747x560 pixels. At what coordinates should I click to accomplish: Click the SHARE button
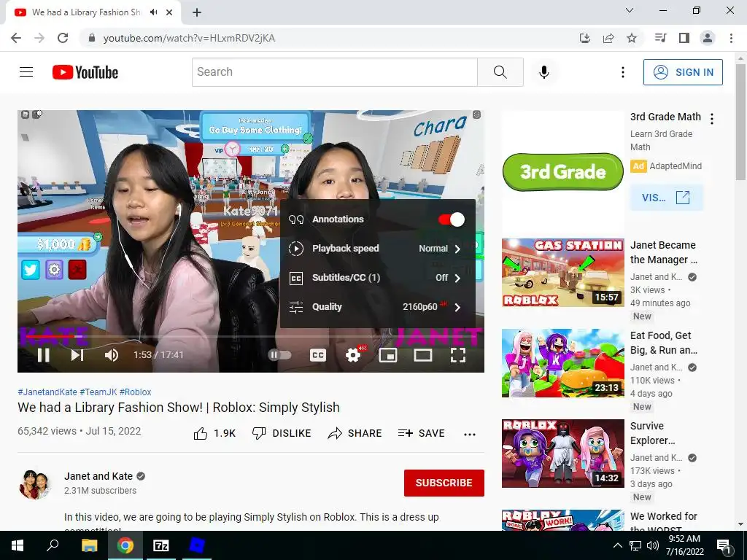coord(355,433)
